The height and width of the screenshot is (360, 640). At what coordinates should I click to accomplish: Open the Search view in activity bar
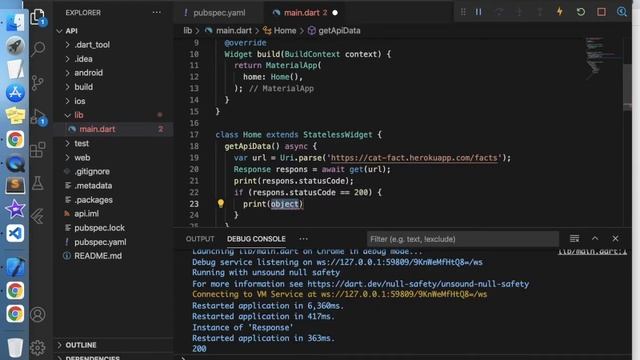pyautogui.click(x=38, y=49)
